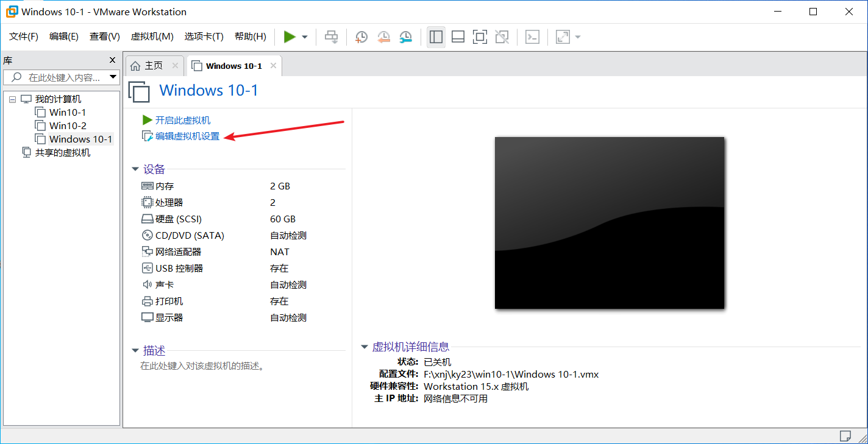Select Win10-2 in the library tree
Screen dimensions: 868x444
pyautogui.click(x=68, y=125)
